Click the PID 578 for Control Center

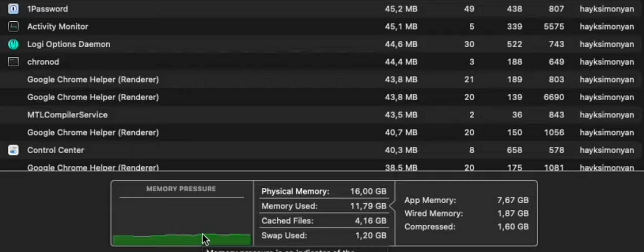[x=556, y=150]
